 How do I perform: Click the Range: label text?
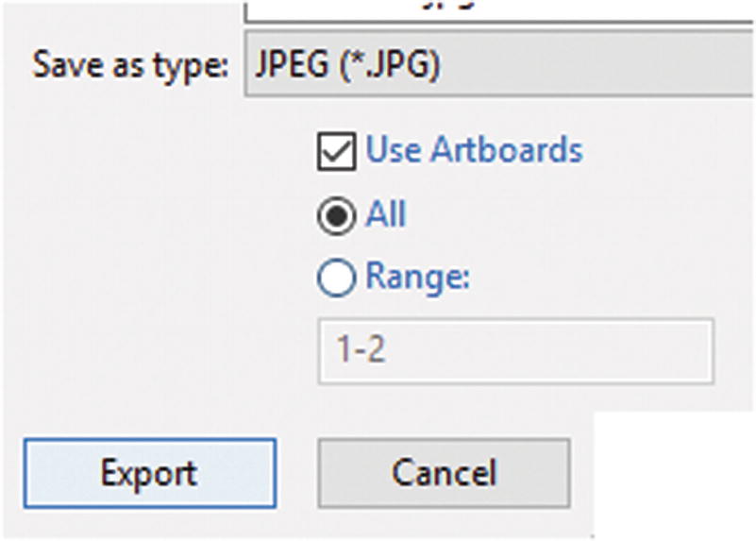[x=417, y=279]
